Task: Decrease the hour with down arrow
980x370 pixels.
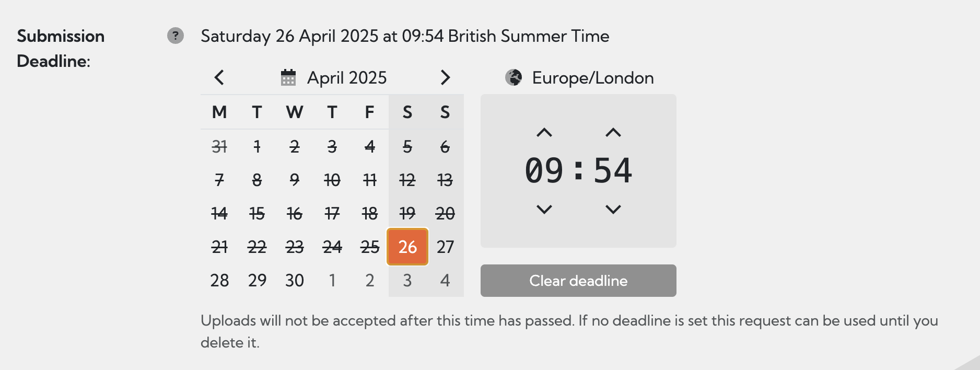Action: 544,210
